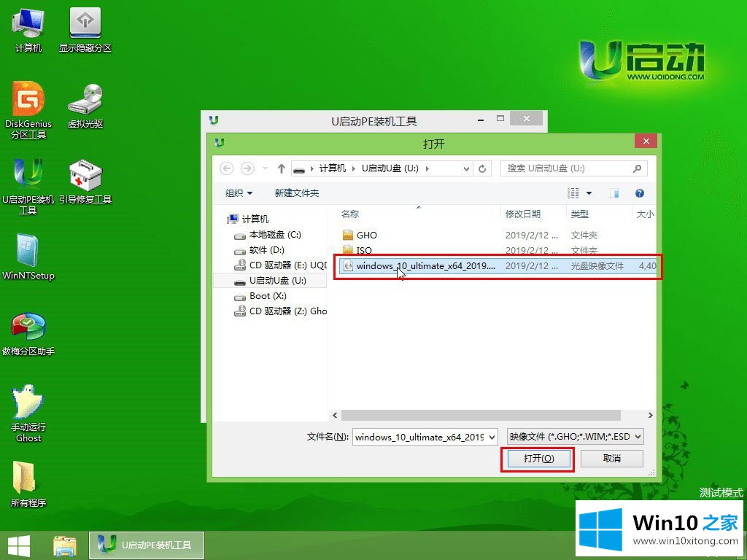This screenshot has height=560, width=747.
Task: Go up one folder level
Action: click(281, 168)
